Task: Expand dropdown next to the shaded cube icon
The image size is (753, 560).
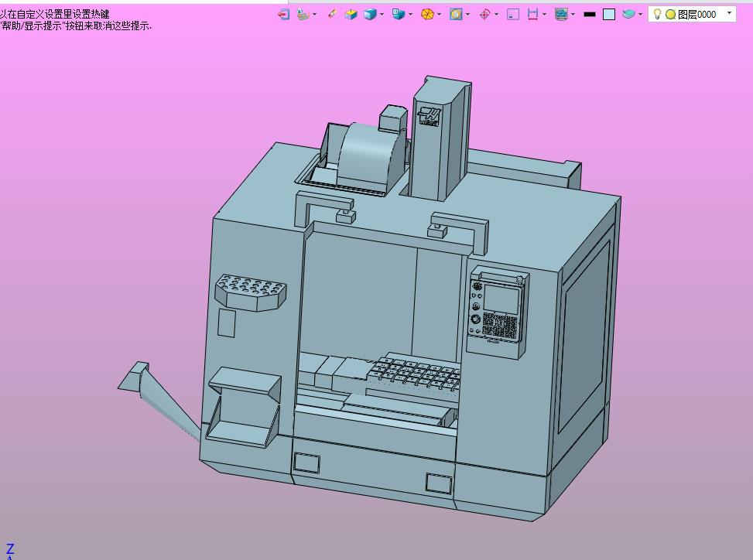Action: (x=382, y=15)
